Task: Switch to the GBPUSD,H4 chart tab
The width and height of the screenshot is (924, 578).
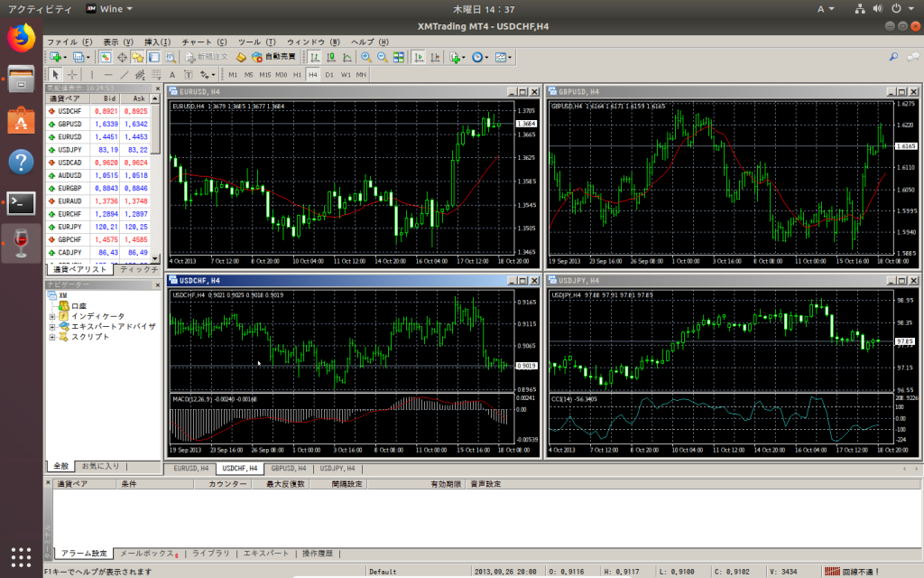Action: click(x=288, y=469)
